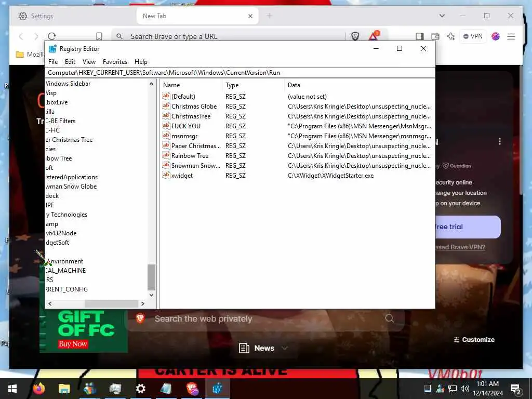Viewport: 532px width, 399px height.
Task: Open the File menu in Registry Editor
Action: tap(53, 62)
